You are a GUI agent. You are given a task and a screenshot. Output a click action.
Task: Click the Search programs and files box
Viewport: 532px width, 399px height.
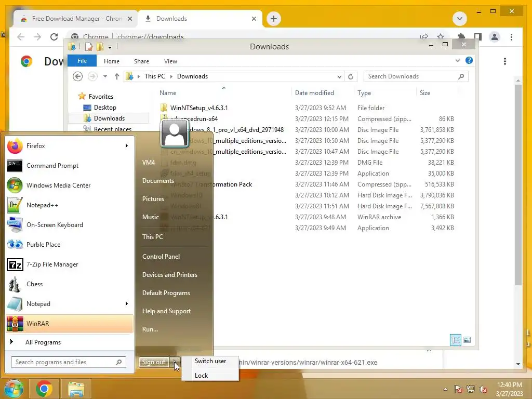click(x=68, y=362)
